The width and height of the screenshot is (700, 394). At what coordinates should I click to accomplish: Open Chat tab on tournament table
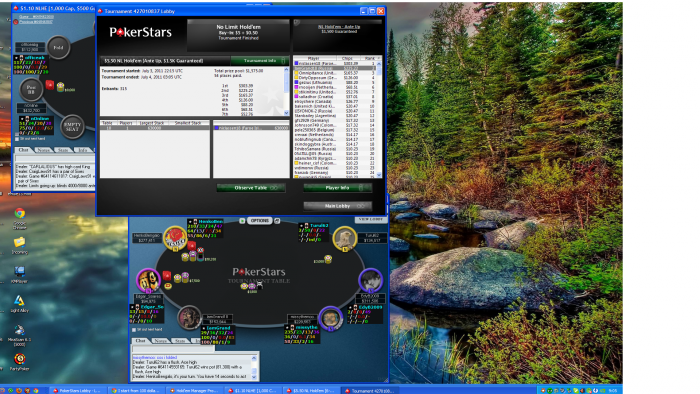coord(140,341)
